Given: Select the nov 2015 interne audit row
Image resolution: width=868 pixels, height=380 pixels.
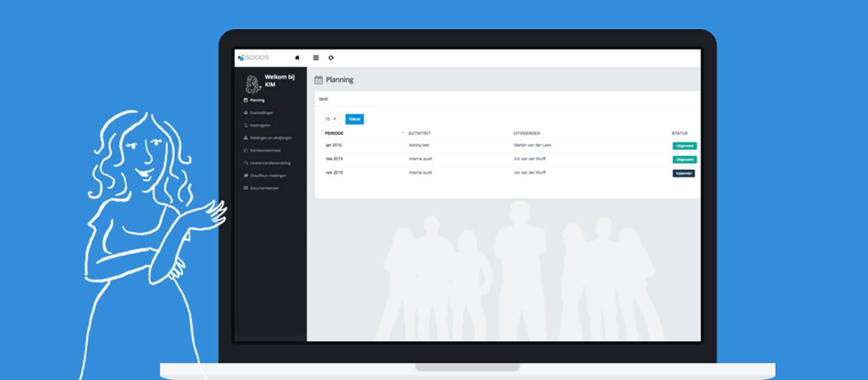Looking at the screenshot, I should (x=420, y=173).
